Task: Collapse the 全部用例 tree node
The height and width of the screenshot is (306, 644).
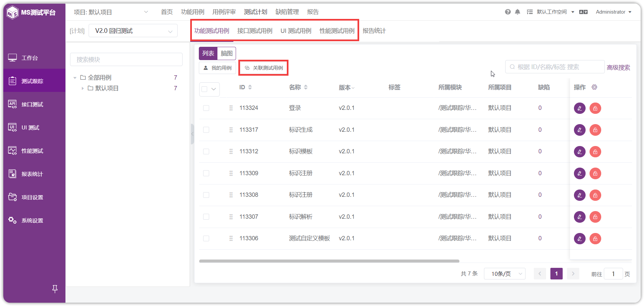Action: click(x=75, y=78)
